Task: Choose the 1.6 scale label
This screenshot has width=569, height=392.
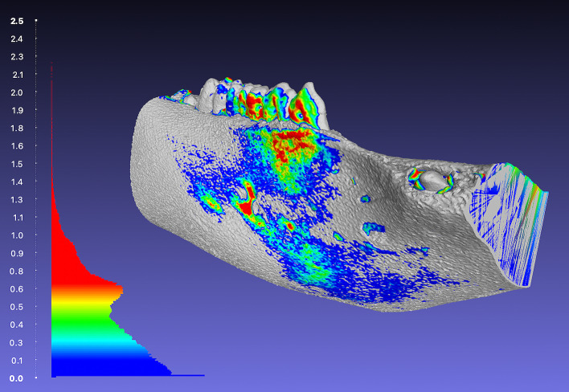Action: (x=17, y=145)
